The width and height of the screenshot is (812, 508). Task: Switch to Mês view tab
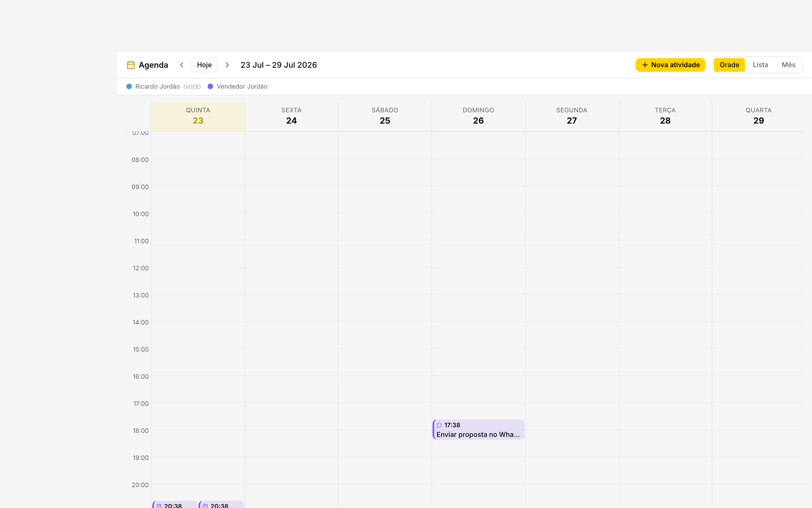pos(788,65)
